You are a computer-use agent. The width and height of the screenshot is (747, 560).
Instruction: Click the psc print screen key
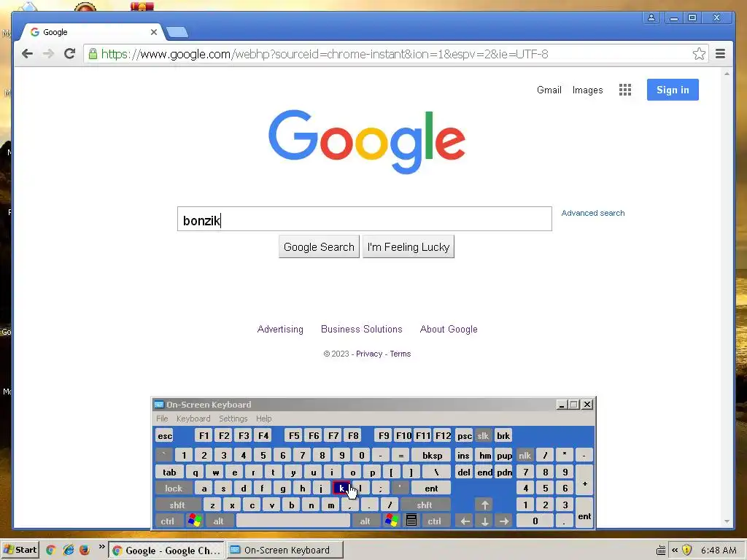tap(464, 436)
